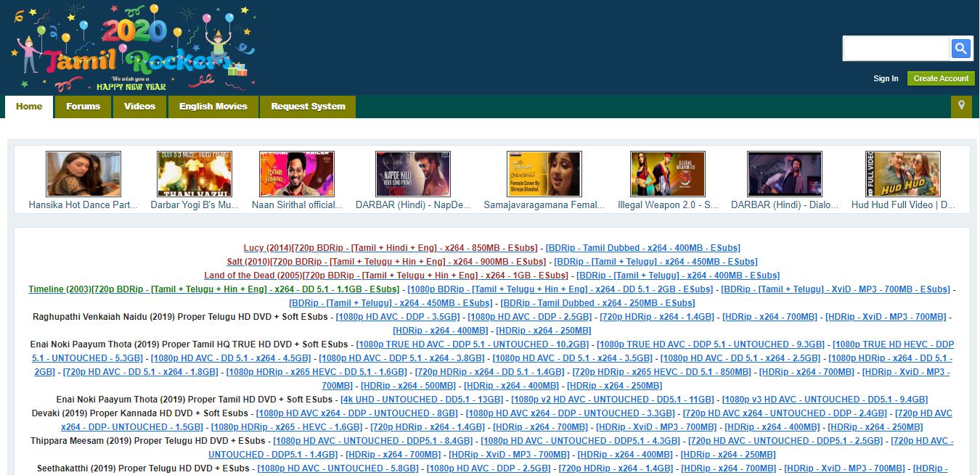Open Seethakatthi 720p HDRip x264 1.4GB link

(616, 468)
